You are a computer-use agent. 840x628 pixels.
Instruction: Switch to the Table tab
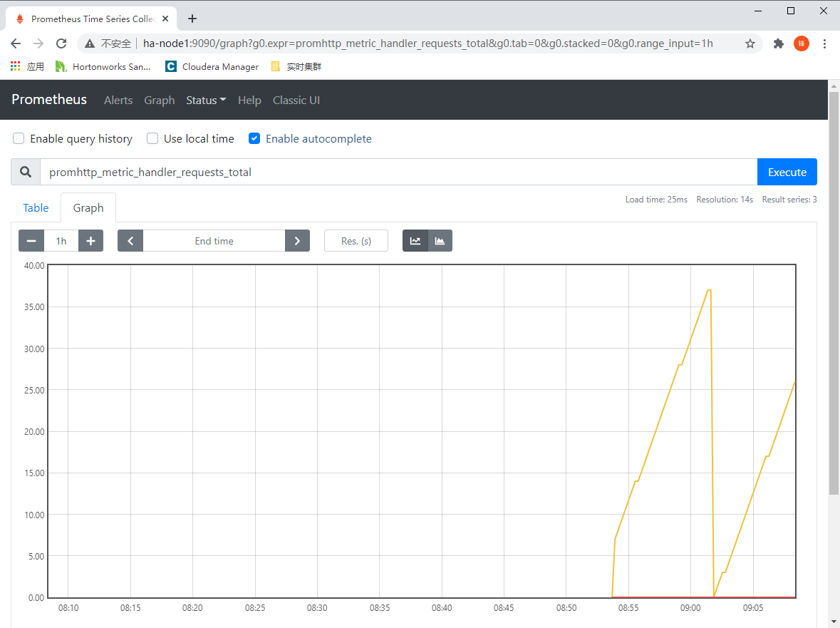pyautogui.click(x=36, y=208)
